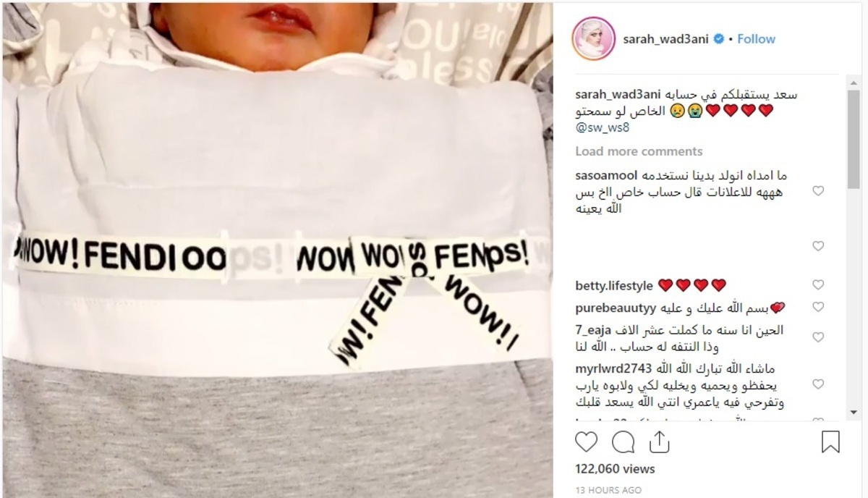The image size is (868, 498).
Task: Open the @sw_ws8 mention link
Action: [x=600, y=128]
